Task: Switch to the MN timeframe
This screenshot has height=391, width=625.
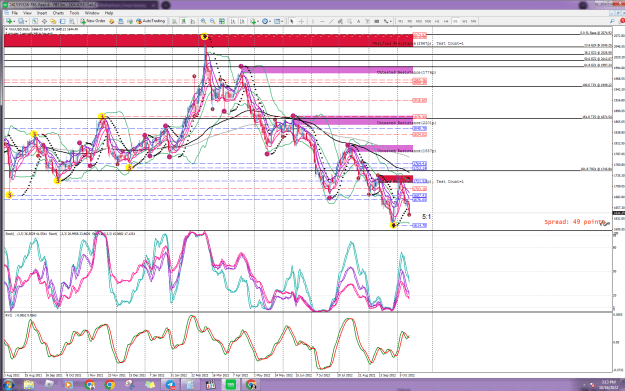Action: point(473,21)
